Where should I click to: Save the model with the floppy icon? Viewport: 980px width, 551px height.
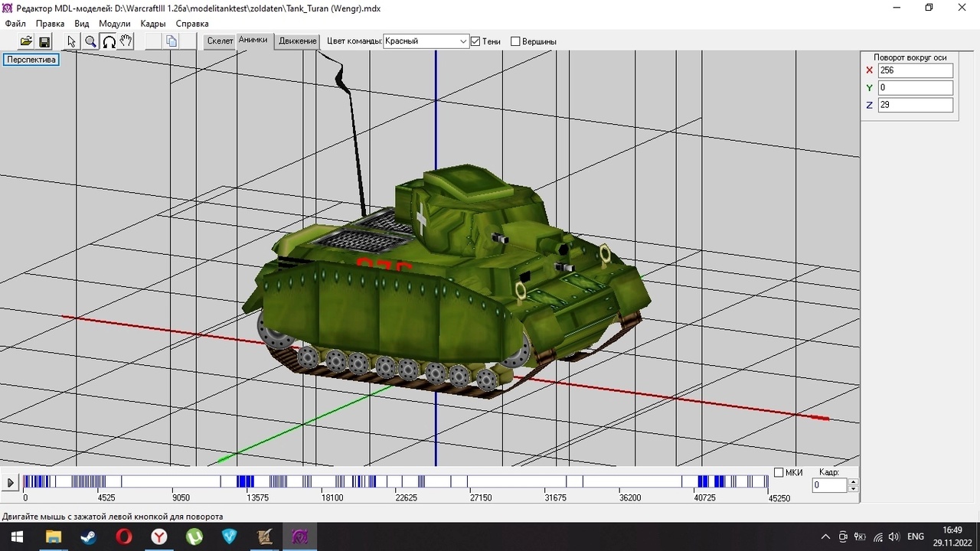pyautogui.click(x=44, y=41)
